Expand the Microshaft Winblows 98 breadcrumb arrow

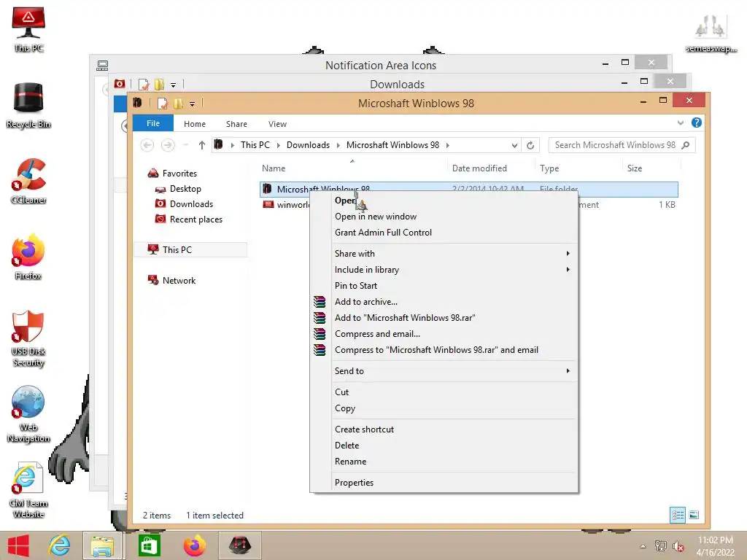click(447, 145)
